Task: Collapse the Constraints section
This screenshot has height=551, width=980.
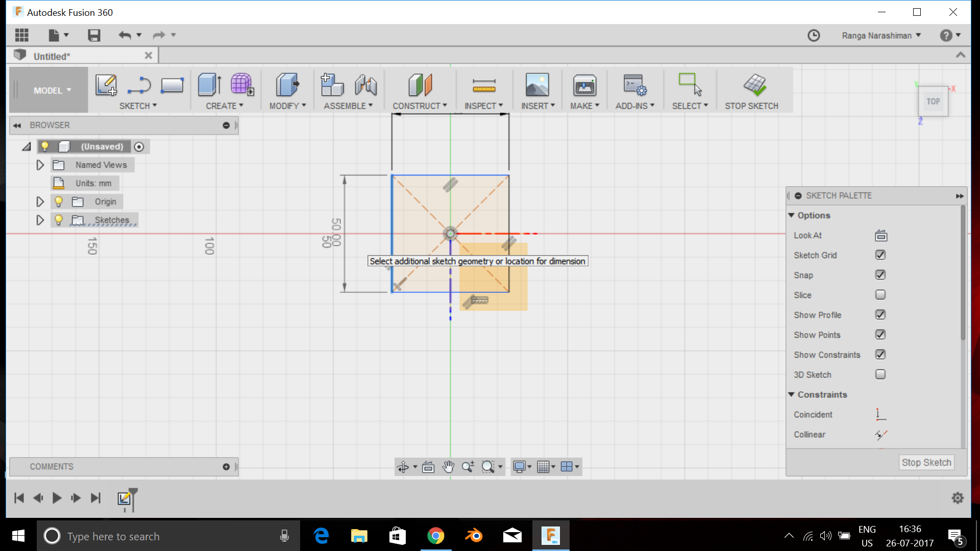Action: pyautogui.click(x=791, y=394)
